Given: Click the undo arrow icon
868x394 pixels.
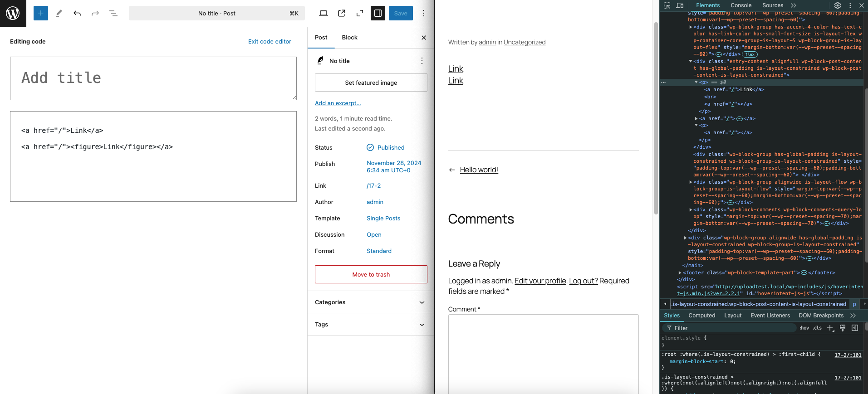Looking at the screenshot, I should (x=77, y=13).
